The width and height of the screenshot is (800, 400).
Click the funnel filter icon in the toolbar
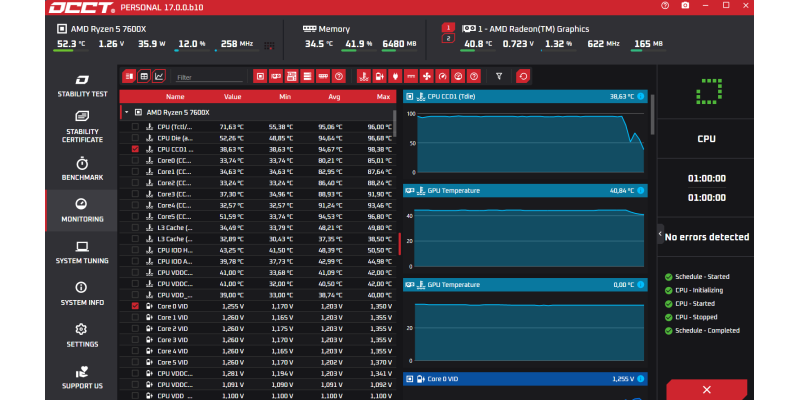[x=499, y=77]
